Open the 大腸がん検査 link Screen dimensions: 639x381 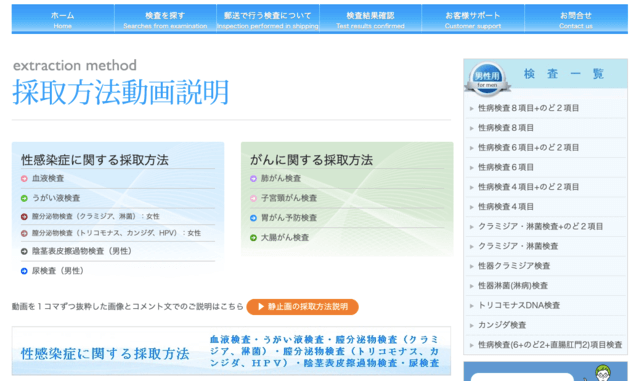point(285,238)
